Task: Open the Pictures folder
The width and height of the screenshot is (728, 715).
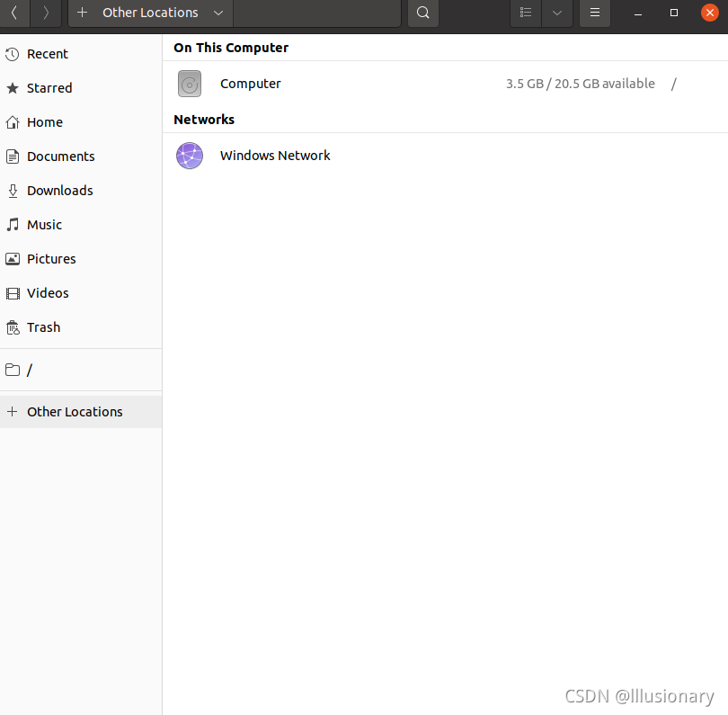Action: [51, 258]
